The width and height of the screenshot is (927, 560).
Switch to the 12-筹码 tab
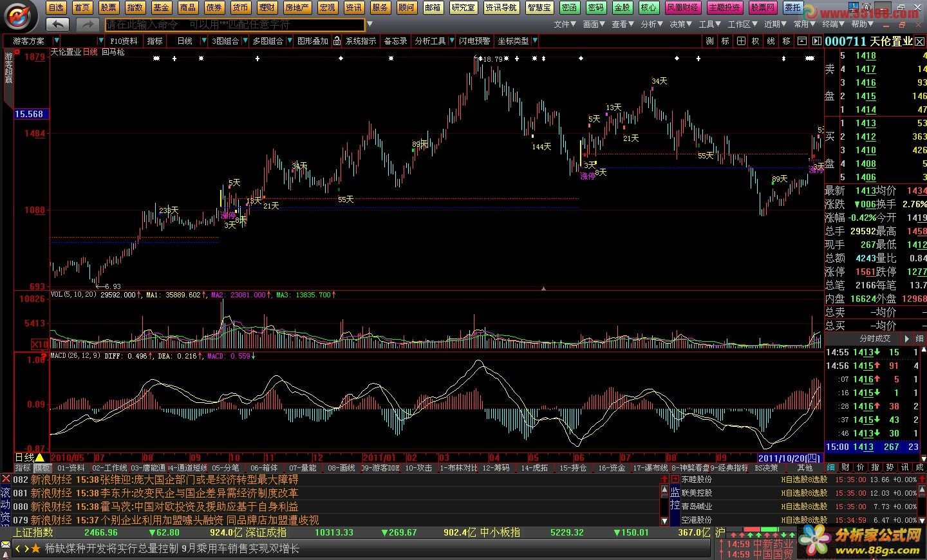pos(496,468)
